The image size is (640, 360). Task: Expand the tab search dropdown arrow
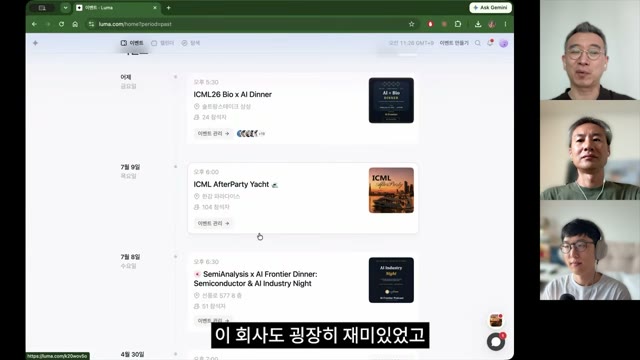click(65, 7)
